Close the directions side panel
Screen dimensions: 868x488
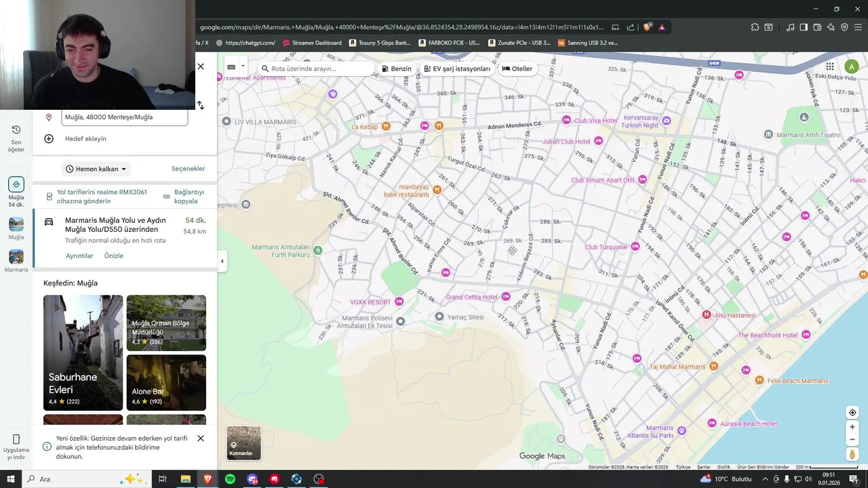click(201, 66)
